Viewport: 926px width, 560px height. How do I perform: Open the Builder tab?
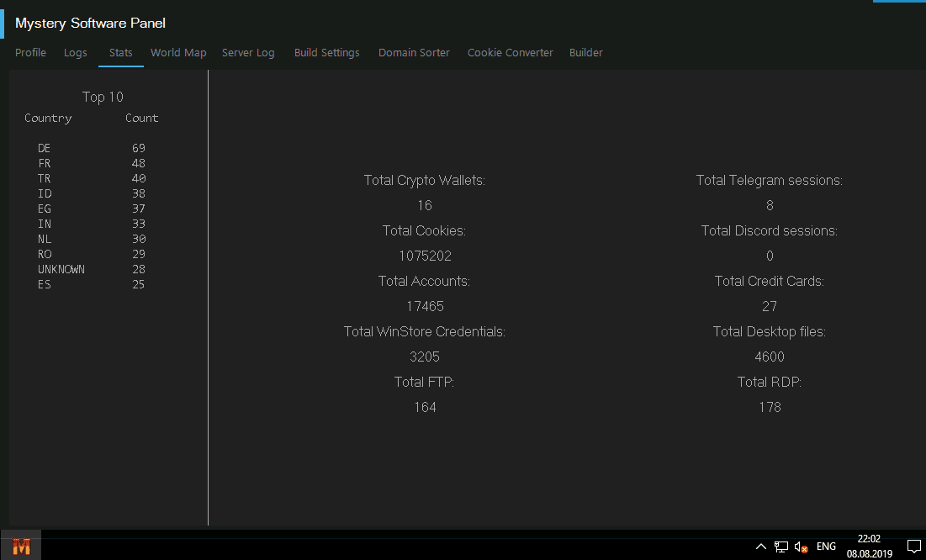point(586,53)
